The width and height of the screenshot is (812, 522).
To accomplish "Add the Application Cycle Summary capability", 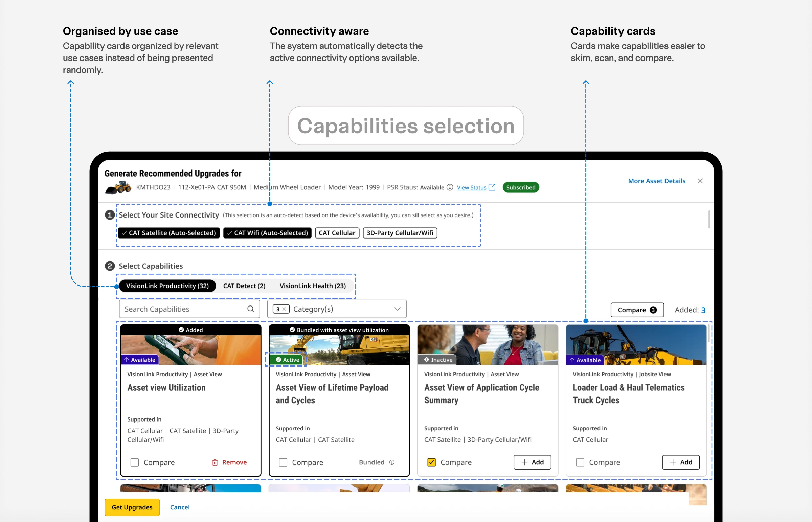I will click(532, 462).
